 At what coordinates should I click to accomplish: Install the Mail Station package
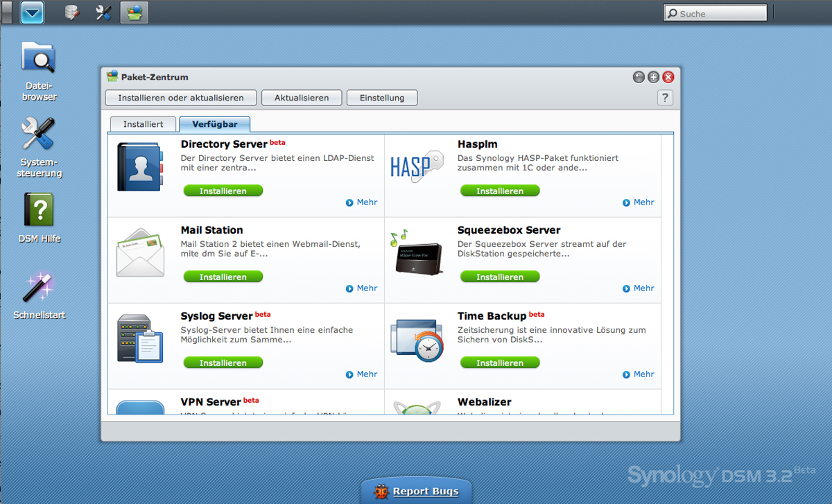coord(223,277)
